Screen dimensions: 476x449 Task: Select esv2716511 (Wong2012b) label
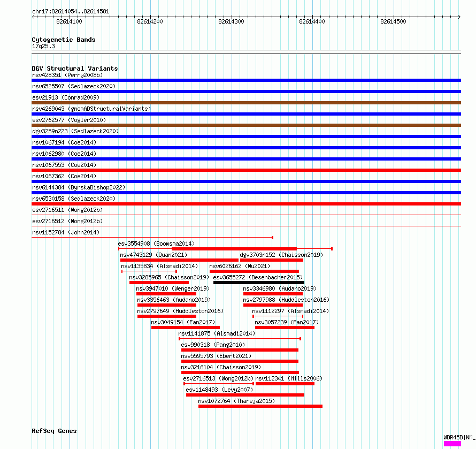click(x=67, y=210)
